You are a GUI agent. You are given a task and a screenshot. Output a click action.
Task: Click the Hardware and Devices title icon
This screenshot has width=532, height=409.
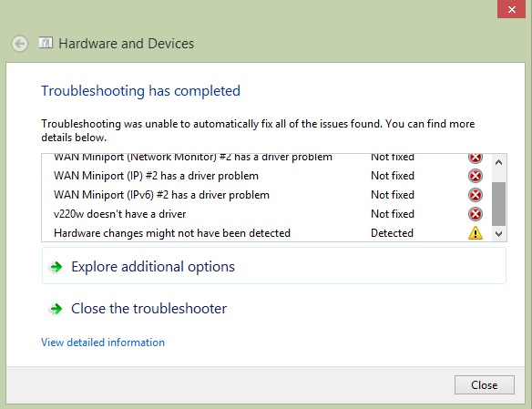tap(46, 43)
